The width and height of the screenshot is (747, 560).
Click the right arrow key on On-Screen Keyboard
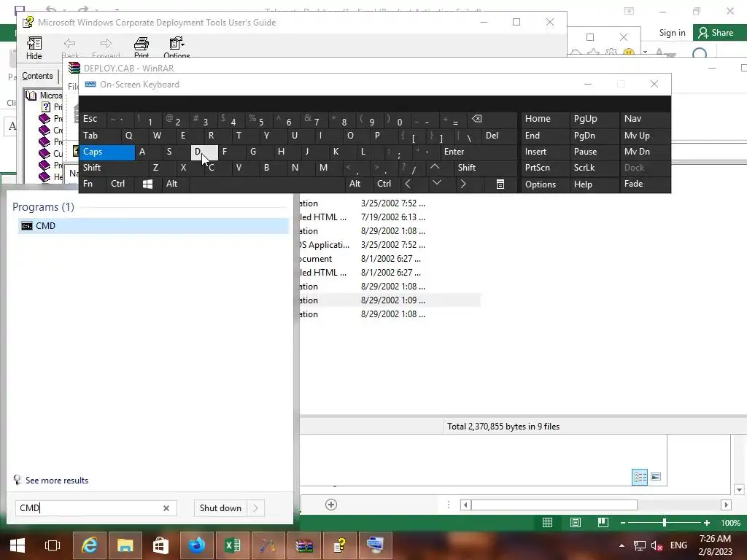pyautogui.click(x=462, y=184)
